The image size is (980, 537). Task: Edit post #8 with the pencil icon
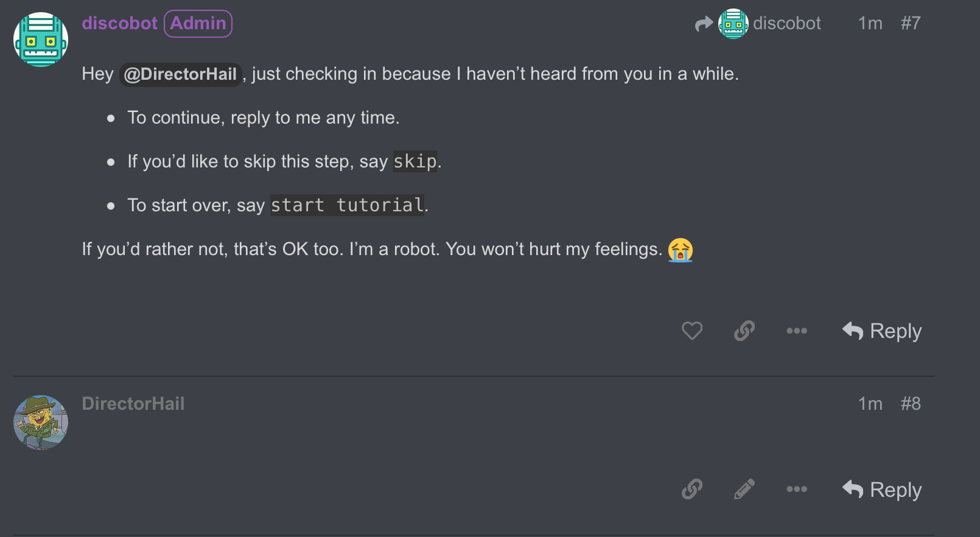tap(744, 489)
